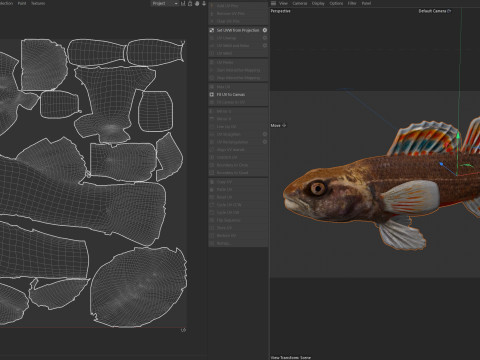
Task: Click the Default Camera label icon
Action: 449,11
